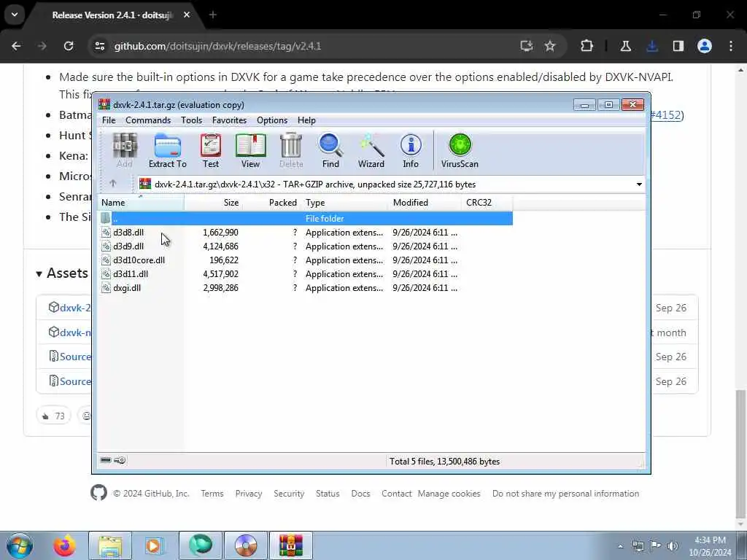Open the Terms footer link

click(x=212, y=494)
